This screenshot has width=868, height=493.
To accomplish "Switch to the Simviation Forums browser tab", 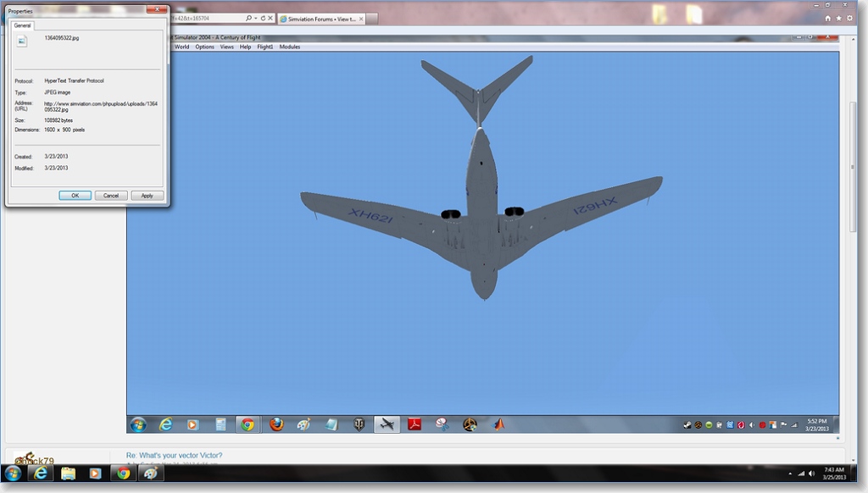I will [321, 19].
